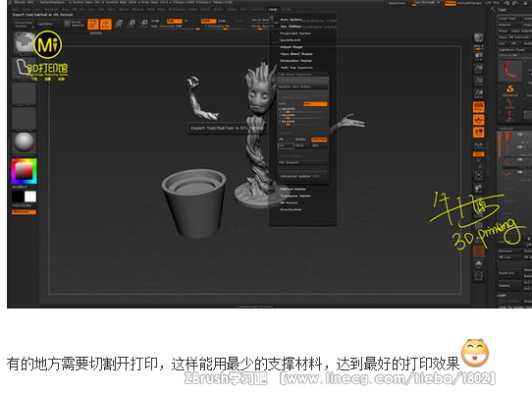Expand Decimation Master section
Viewport: 532px width, 395px height.
click(x=295, y=61)
